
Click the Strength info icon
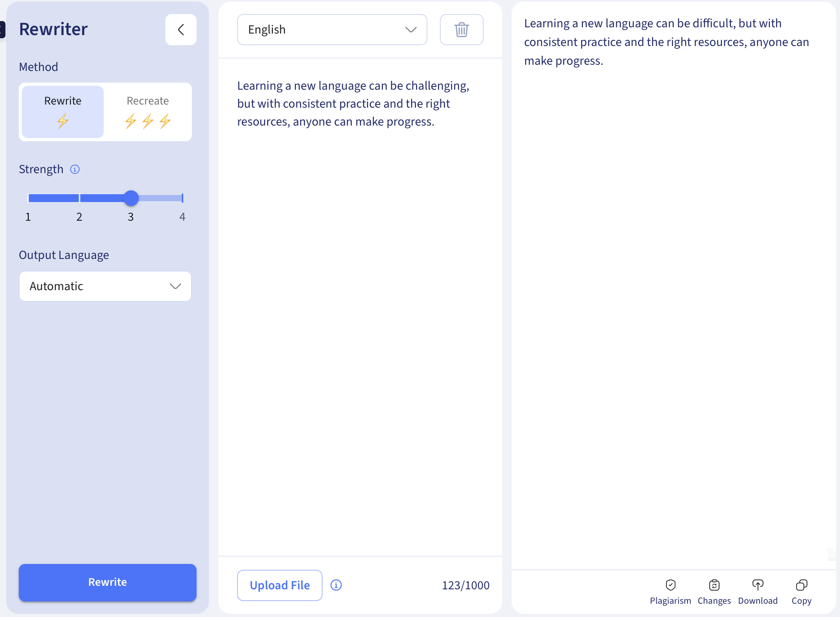[x=75, y=169]
